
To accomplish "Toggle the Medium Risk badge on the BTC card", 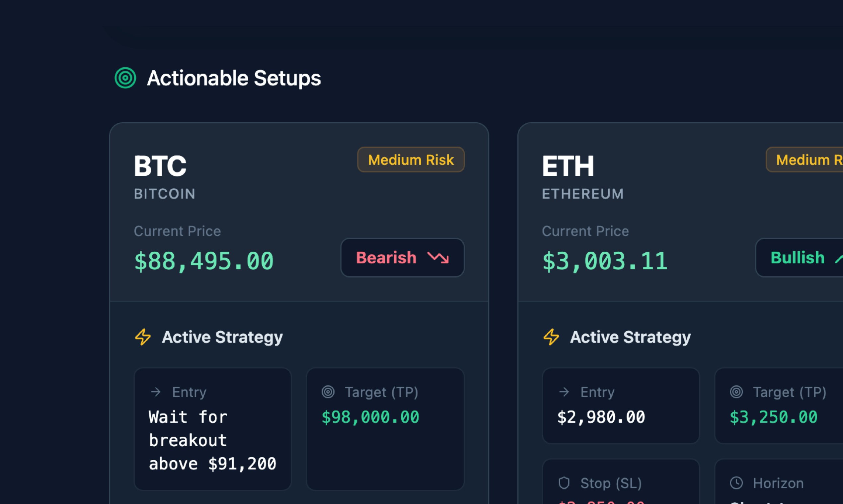I will [x=410, y=159].
